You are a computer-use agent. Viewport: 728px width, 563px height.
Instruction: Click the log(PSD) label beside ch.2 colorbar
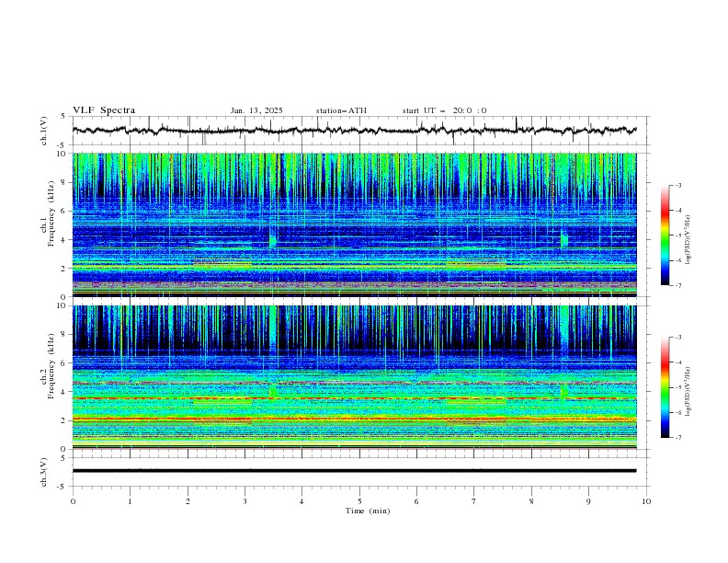(x=688, y=391)
